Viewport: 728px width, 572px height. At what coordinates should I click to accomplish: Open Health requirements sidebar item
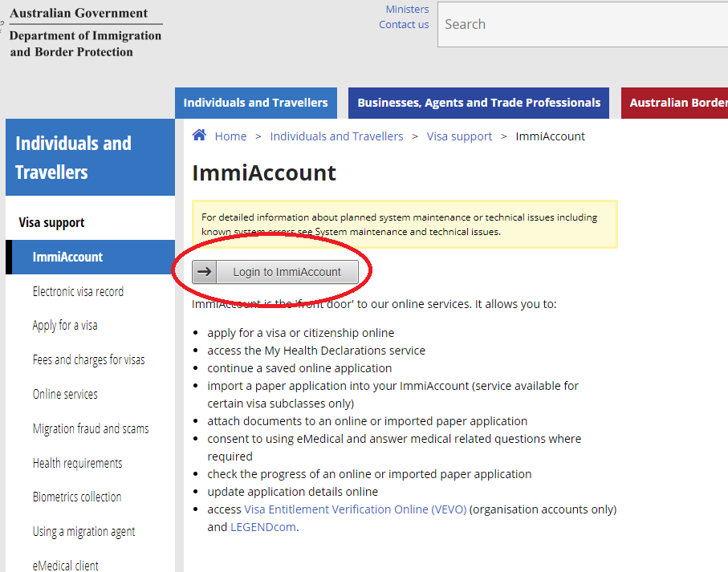(x=78, y=463)
